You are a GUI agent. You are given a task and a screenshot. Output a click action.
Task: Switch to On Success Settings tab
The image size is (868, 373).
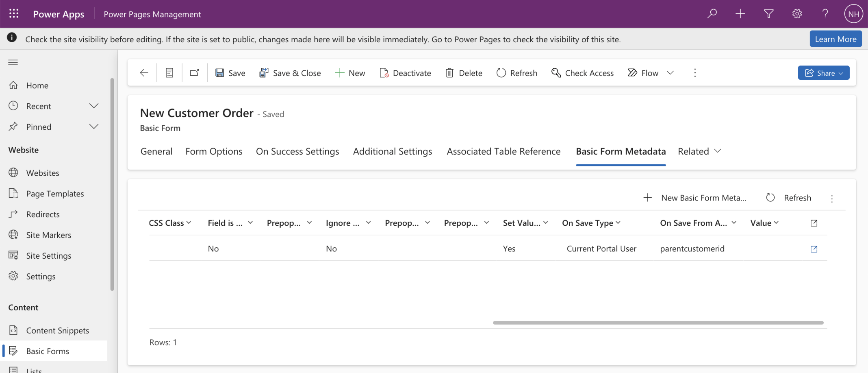(297, 151)
